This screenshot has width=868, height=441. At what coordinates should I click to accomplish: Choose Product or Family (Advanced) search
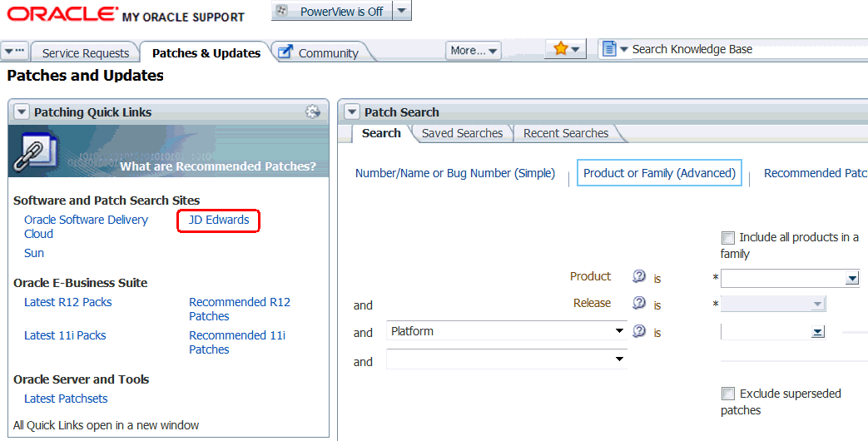pos(659,173)
